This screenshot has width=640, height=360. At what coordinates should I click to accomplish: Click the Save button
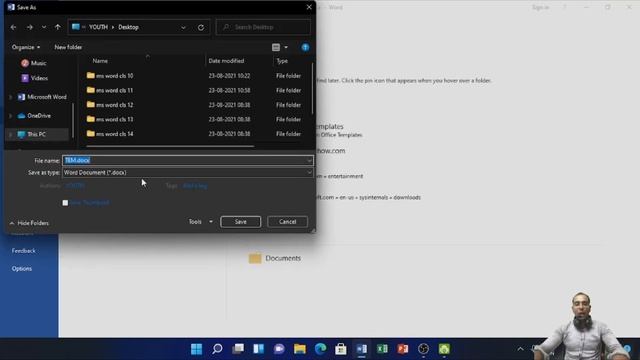pos(240,222)
